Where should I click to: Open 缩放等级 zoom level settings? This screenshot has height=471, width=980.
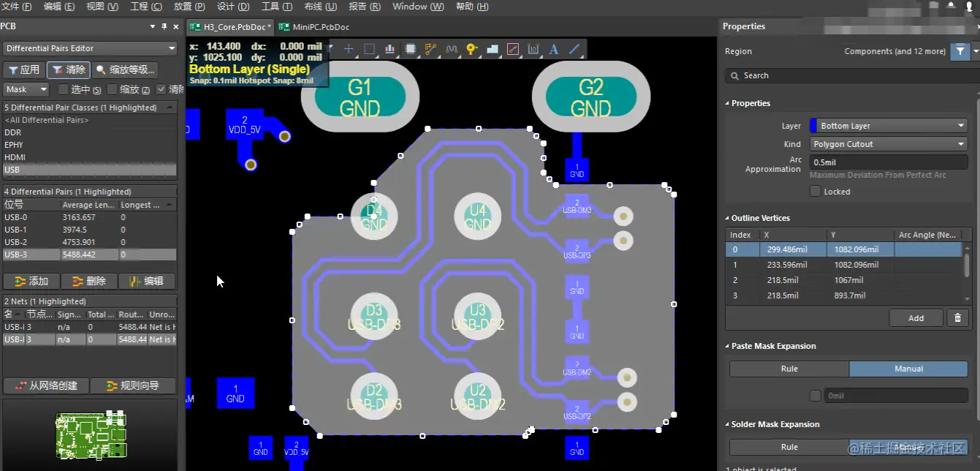coord(125,70)
